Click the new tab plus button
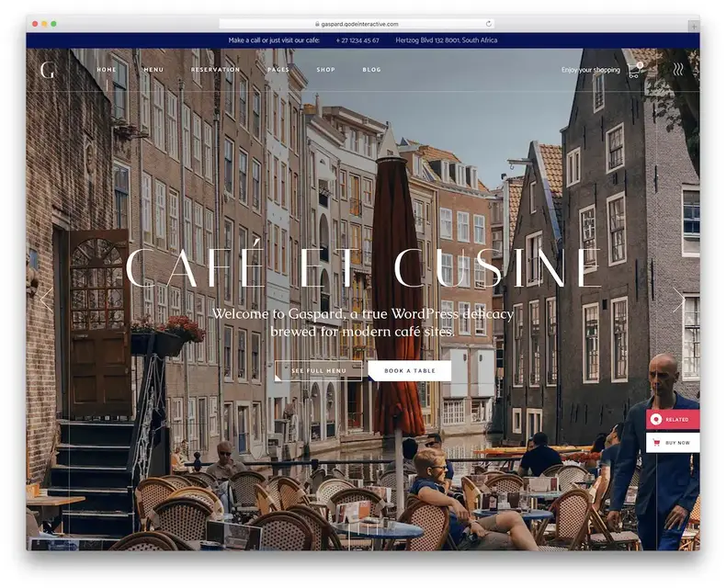Image resolution: width=726 pixels, height=588 pixels. point(694,27)
